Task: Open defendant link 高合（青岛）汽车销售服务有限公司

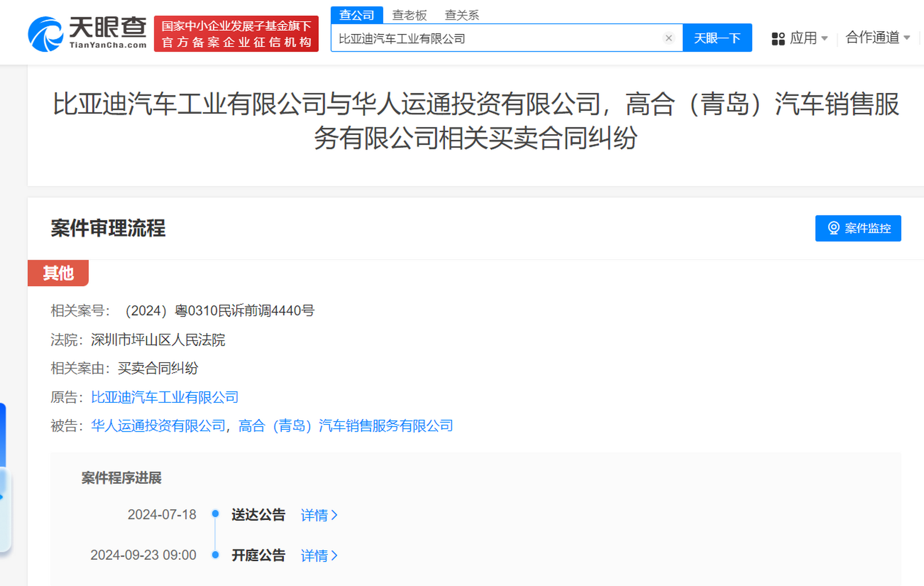Action: (x=346, y=426)
